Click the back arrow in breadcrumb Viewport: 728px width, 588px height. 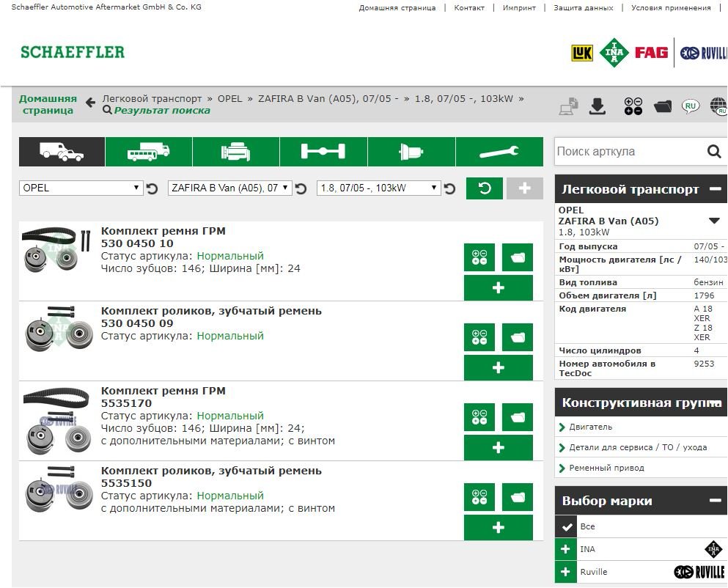click(x=90, y=103)
